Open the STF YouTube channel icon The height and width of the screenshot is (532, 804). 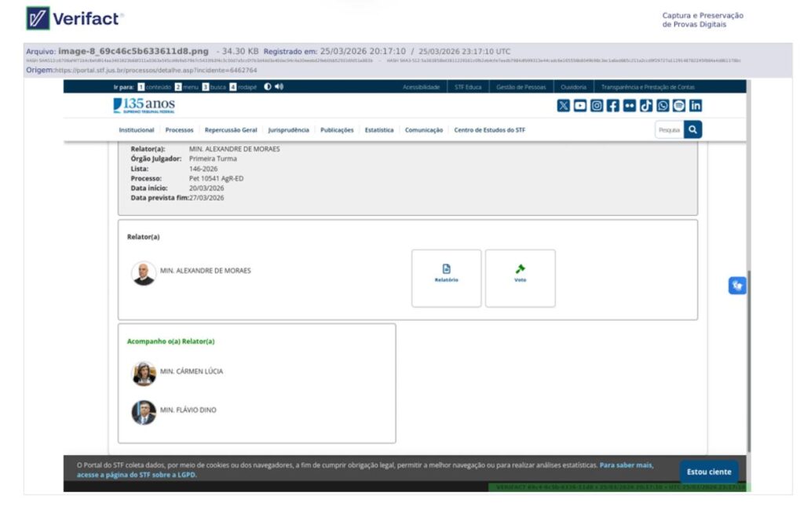pos(579,106)
